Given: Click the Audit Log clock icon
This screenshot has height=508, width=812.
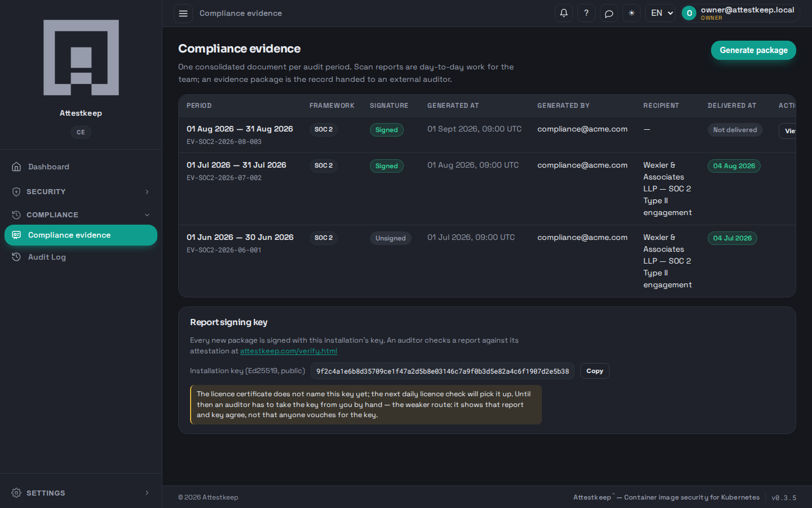Looking at the screenshot, I should [16, 257].
